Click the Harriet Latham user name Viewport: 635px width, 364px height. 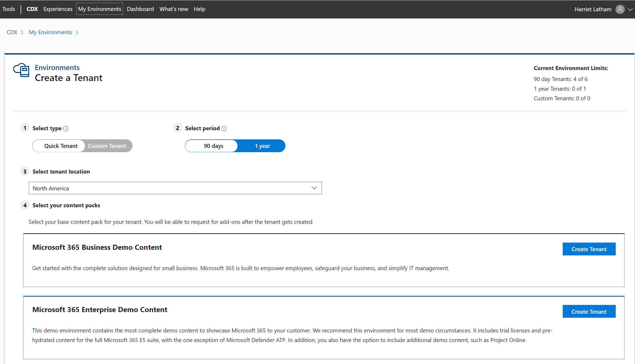coord(593,9)
